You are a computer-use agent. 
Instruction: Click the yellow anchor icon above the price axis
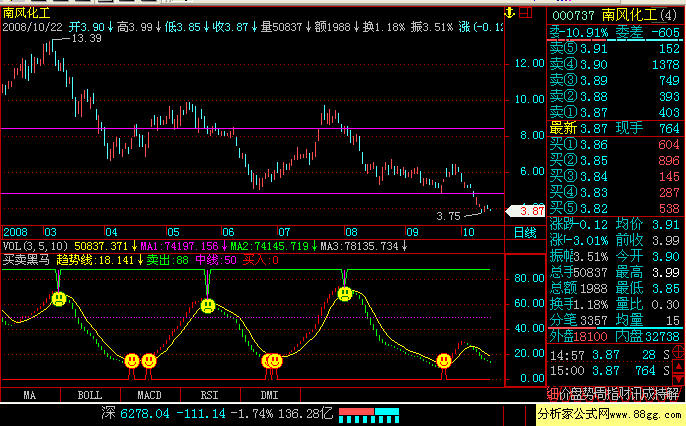[509, 13]
